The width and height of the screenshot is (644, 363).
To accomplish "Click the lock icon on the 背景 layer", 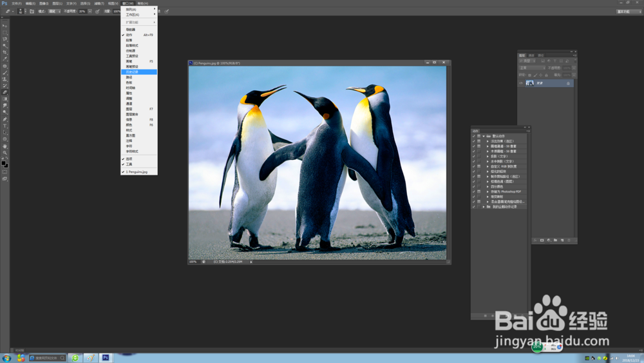I will (569, 83).
